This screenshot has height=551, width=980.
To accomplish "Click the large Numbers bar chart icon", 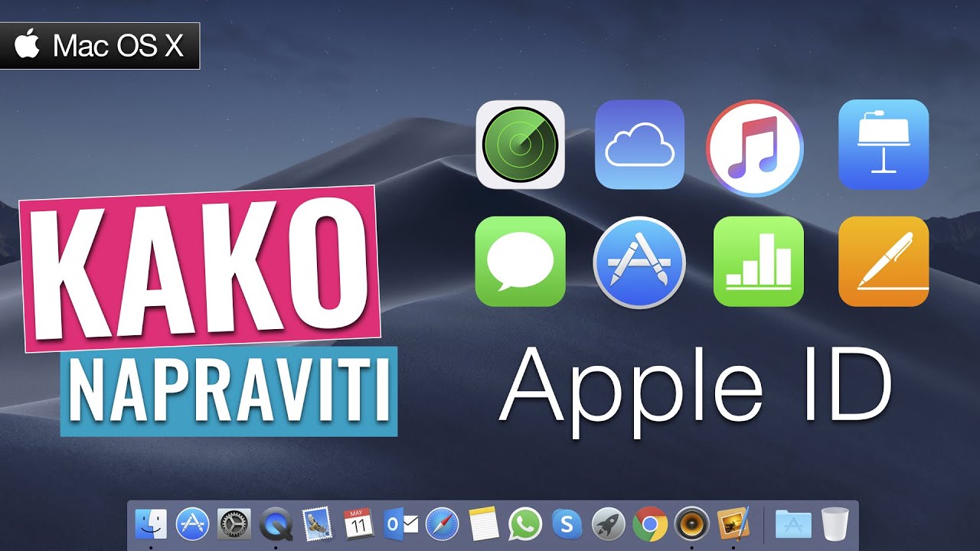I will click(759, 261).
